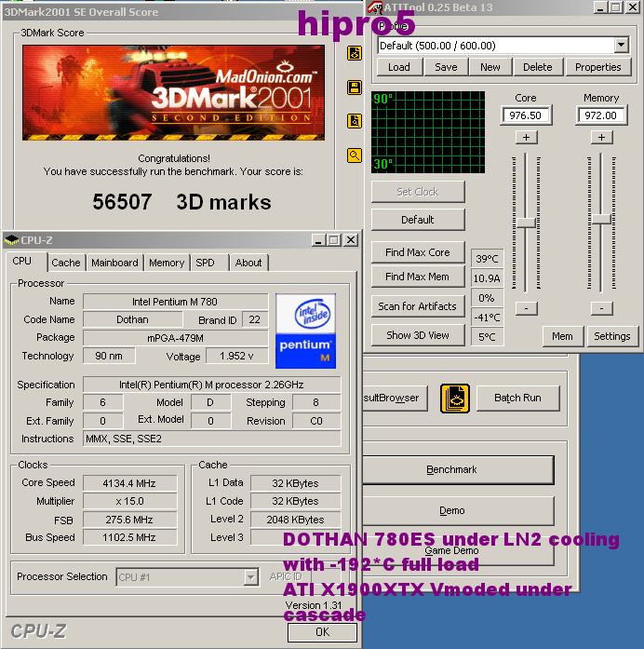Select the Memory tab in CPU-Z

coord(167,263)
